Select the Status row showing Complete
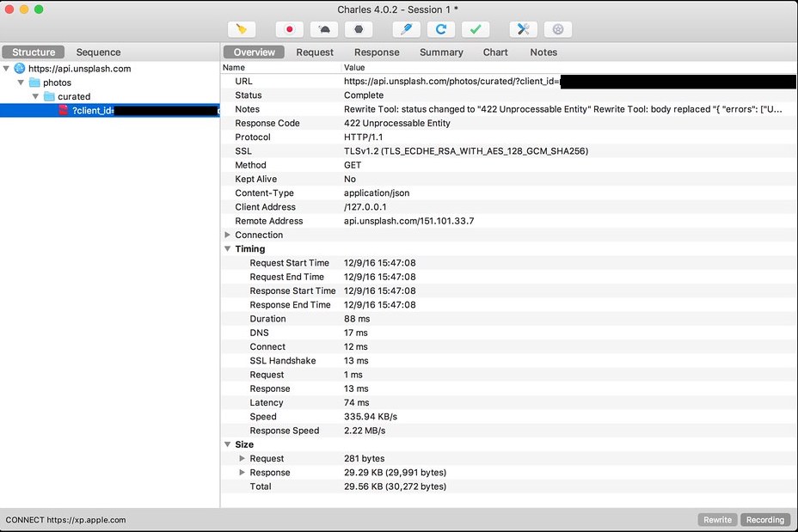Screen dimensions: 798x532 point(509,95)
